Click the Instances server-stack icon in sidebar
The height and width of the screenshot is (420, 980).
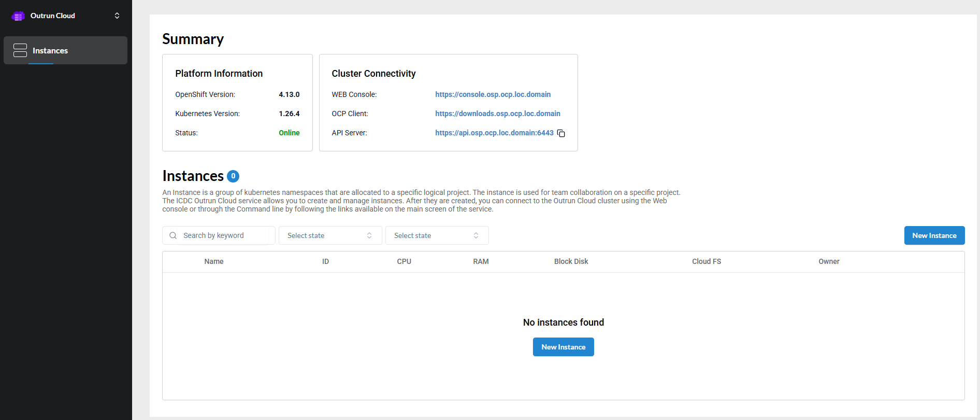point(20,50)
